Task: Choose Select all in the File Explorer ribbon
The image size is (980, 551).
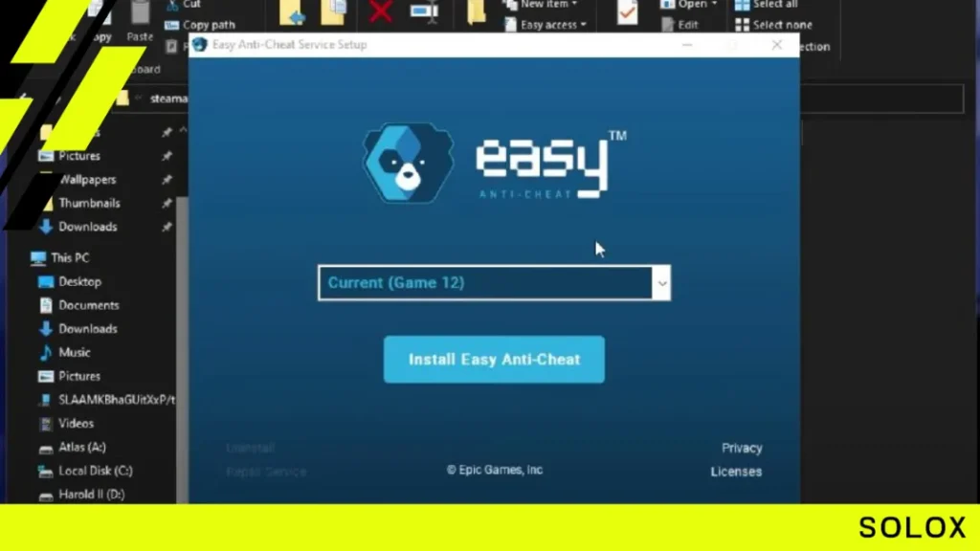Action: click(x=767, y=5)
